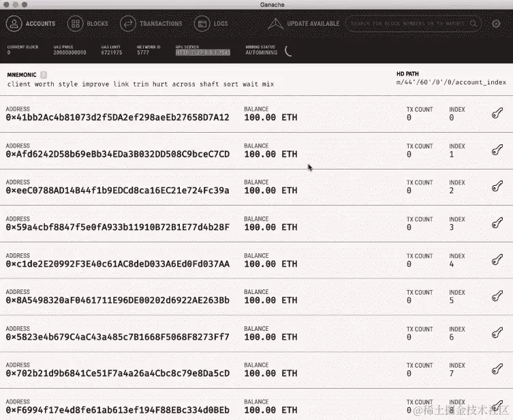The width and height of the screenshot is (513, 420).
Task: Select address starting 0x702b21d9b684
Action: [x=117, y=373]
